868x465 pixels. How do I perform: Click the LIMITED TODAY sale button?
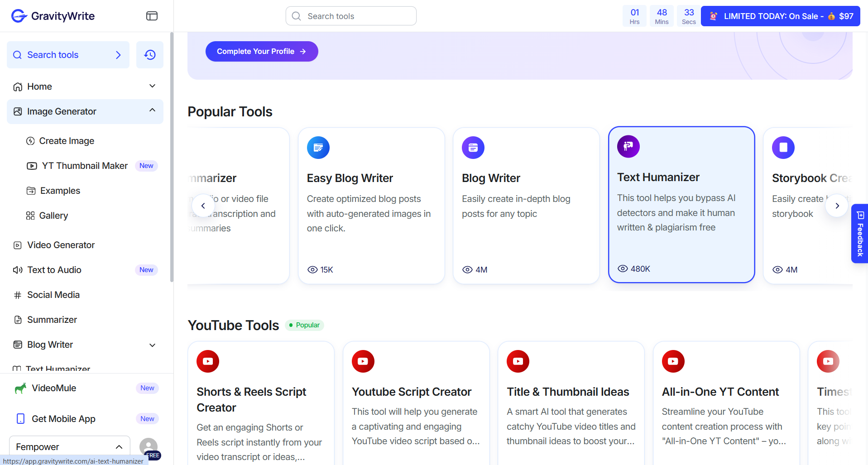pyautogui.click(x=781, y=16)
